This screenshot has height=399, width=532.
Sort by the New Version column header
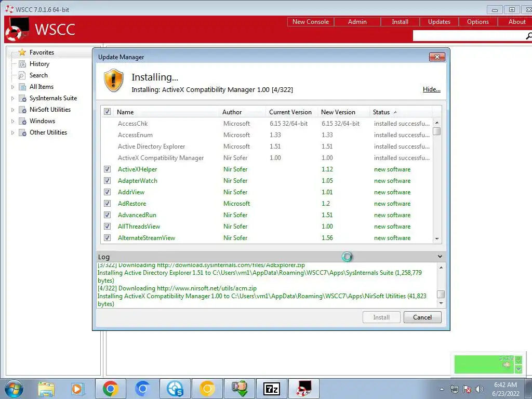344,112
